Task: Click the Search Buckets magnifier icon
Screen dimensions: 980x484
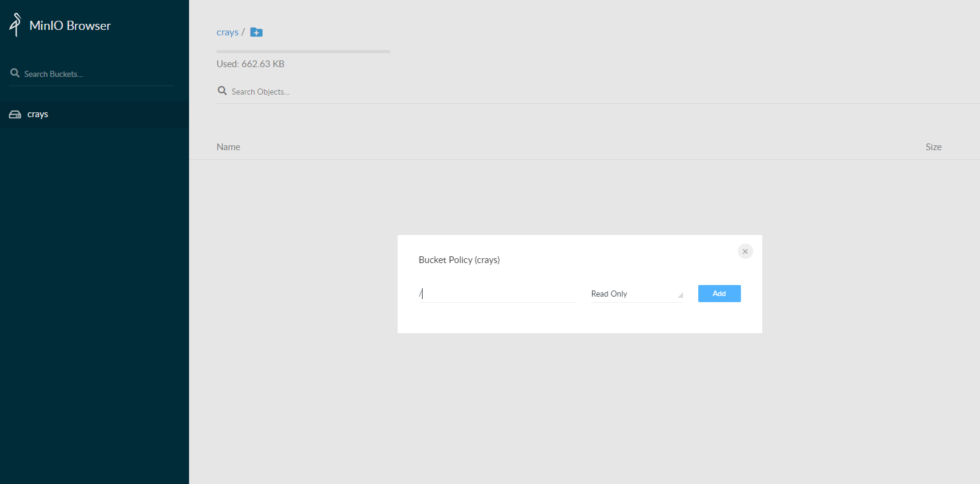Action: 15,73
